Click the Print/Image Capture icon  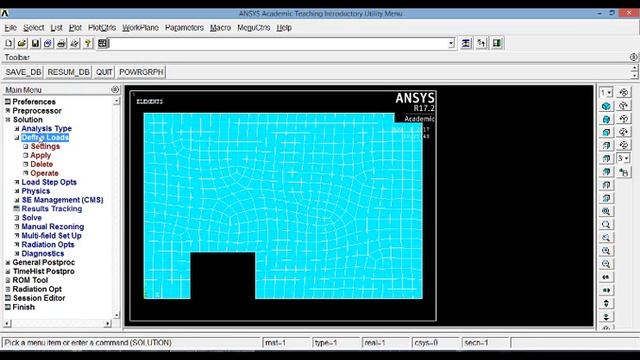point(61,43)
